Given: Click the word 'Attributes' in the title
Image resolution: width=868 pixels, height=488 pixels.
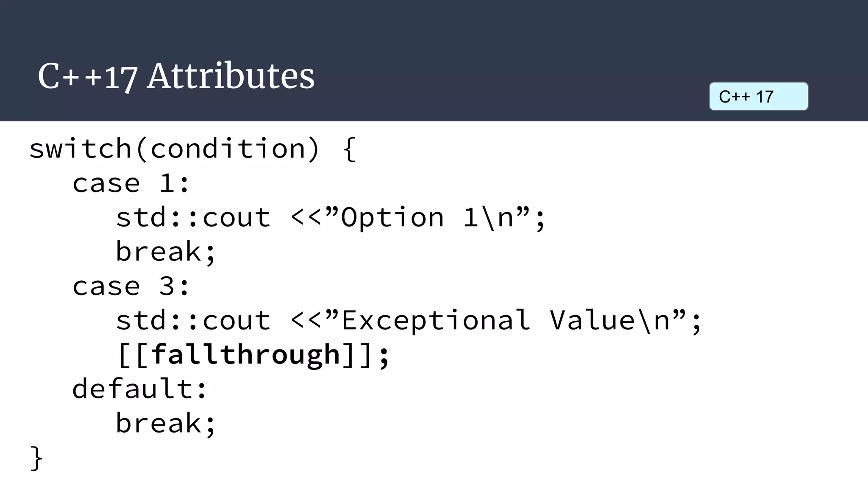Looking at the screenshot, I should tap(231, 76).
